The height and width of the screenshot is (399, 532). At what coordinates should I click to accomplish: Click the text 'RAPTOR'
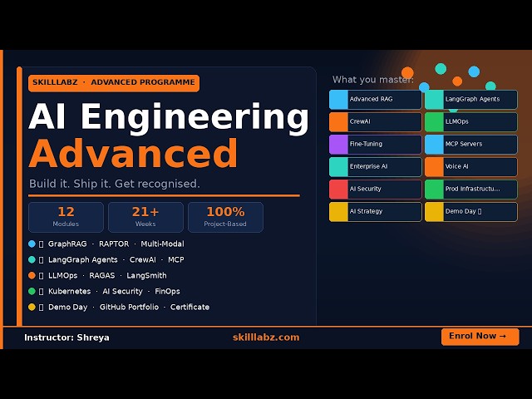pos(114,244)
